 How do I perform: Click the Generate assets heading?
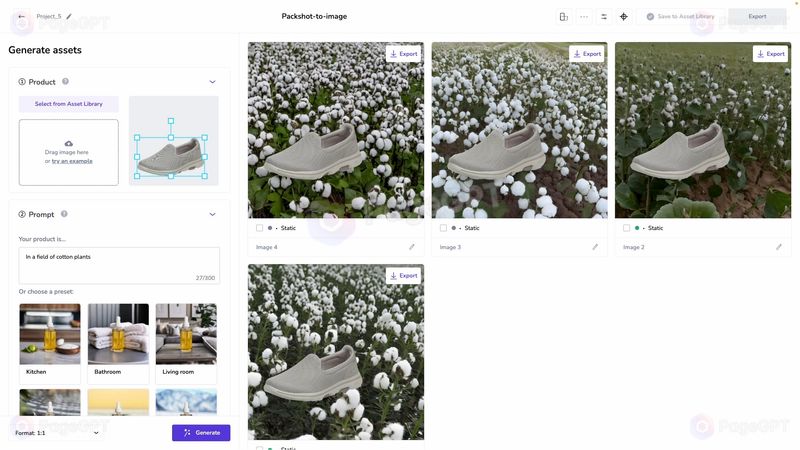pos(45,50)
